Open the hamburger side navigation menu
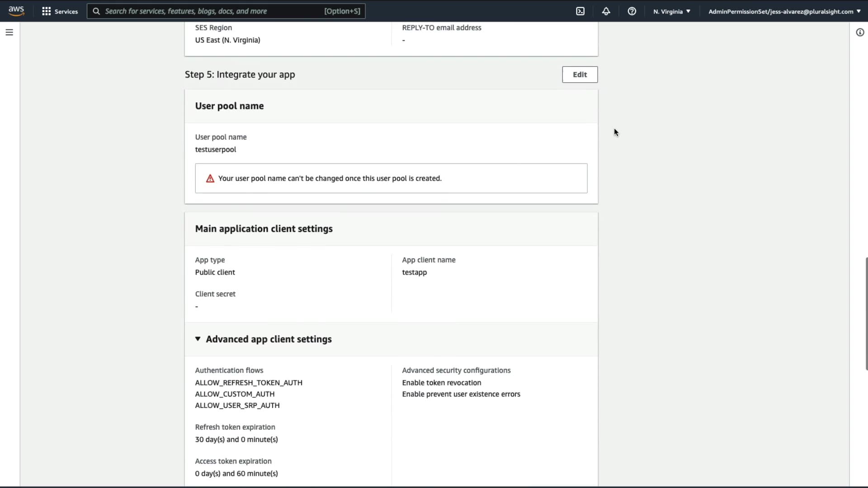 [9, 32]
